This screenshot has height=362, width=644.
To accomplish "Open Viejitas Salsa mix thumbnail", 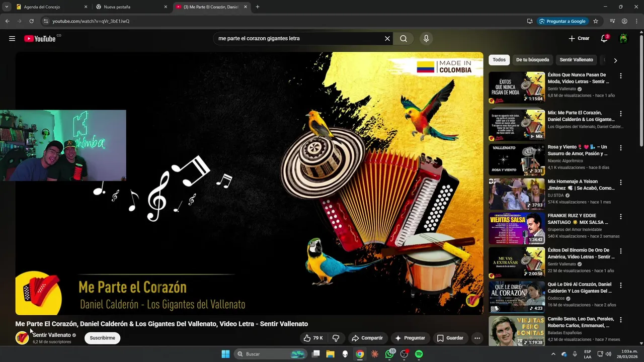I will 517,228.
